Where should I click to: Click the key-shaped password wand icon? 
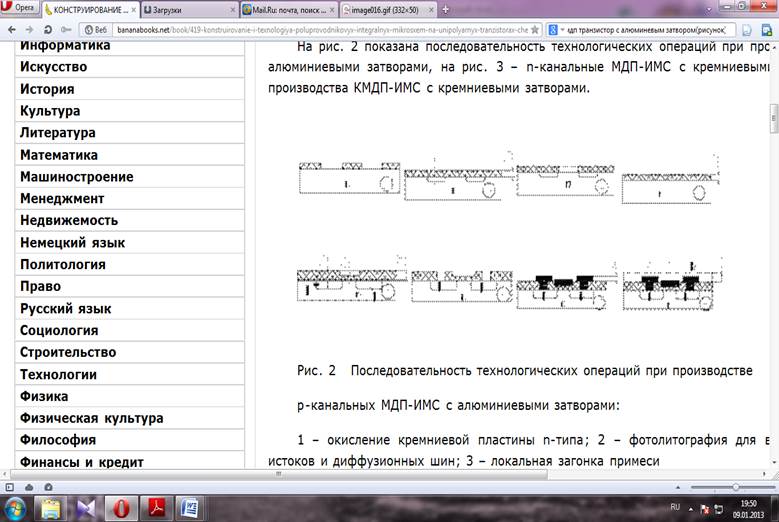click(x=66, y=30)
